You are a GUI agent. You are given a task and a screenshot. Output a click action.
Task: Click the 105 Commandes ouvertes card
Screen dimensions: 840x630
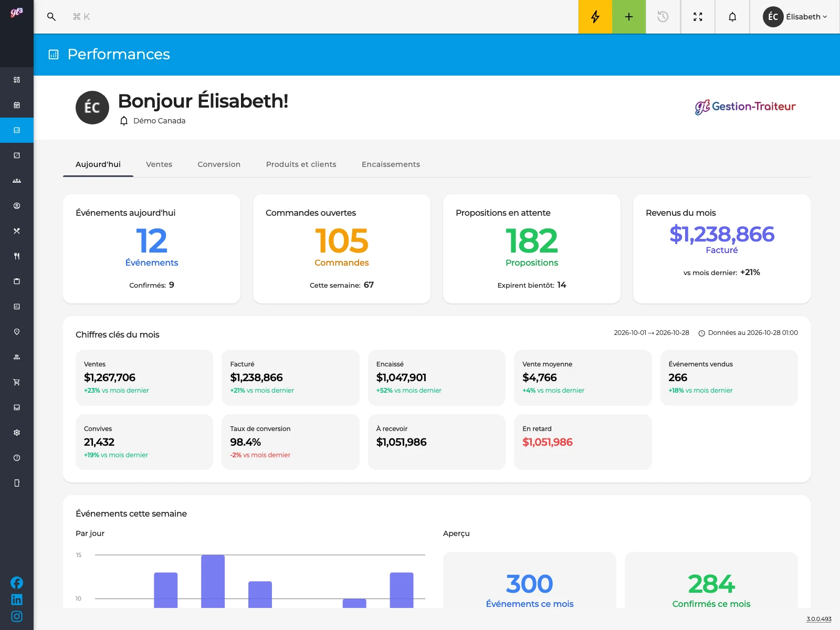(x=342, y=249)
